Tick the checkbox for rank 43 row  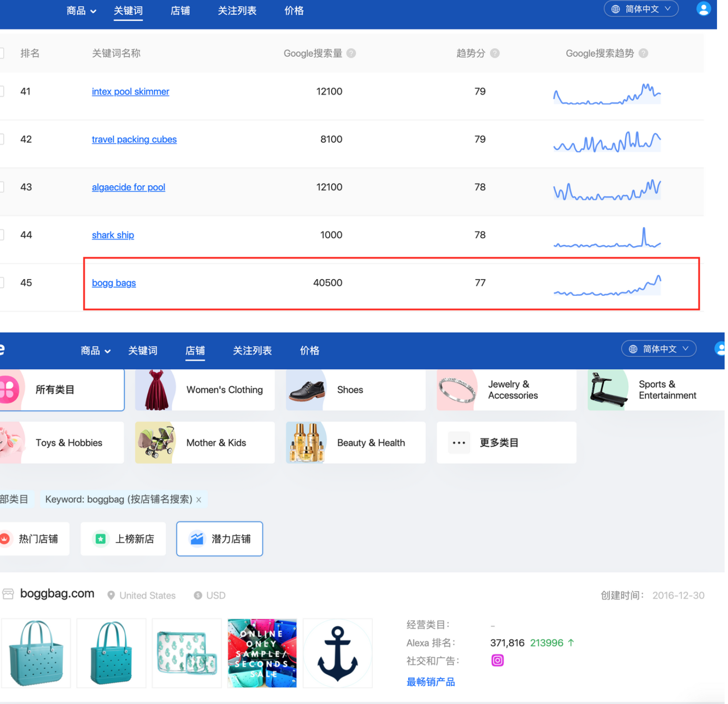[x=1, y=187]
